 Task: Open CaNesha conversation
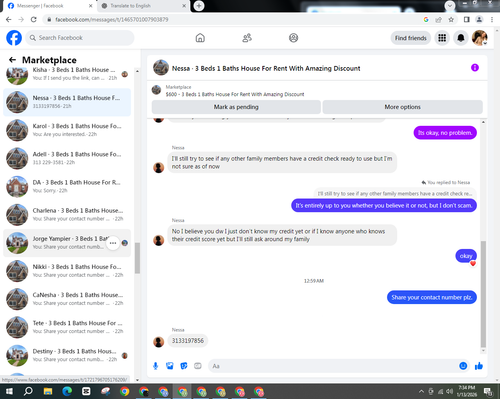67,299
